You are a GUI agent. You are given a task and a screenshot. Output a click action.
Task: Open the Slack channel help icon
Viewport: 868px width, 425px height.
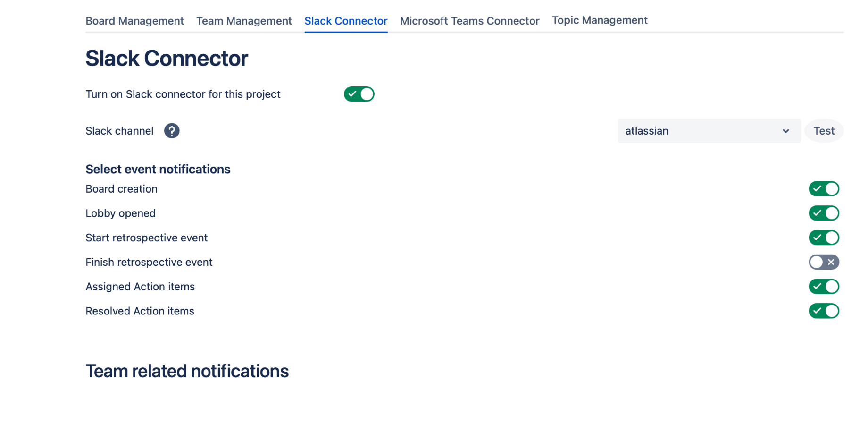point(172,131)
